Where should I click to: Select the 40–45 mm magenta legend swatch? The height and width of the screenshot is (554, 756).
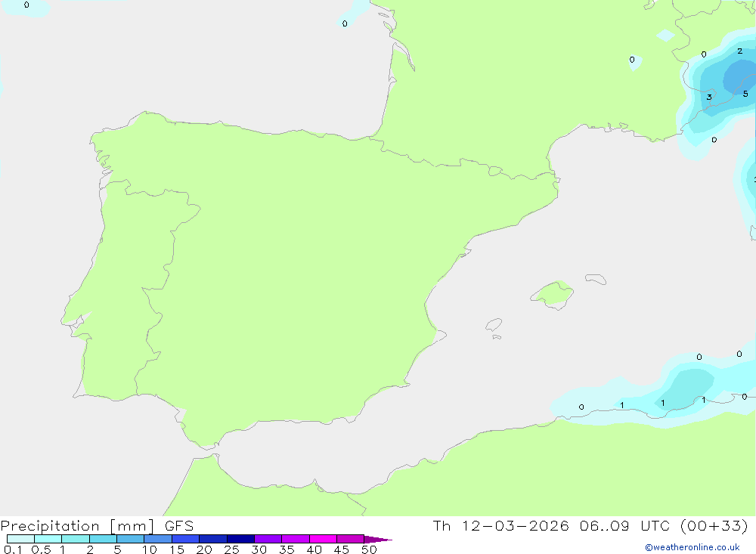pos(323,539)
